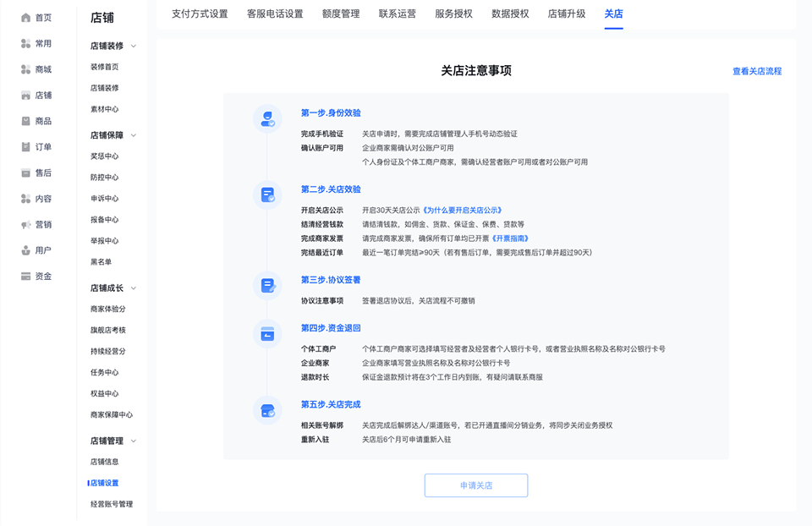Collapse the 店铺装修 section chevron
Screen dimensions: 812x526
134,47
